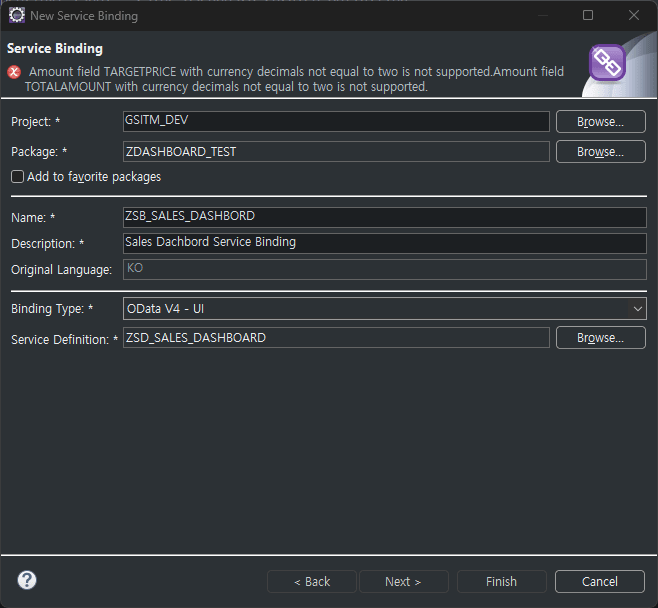Browse for the Package
The height and width of the screenshot is (608, 658).
[x=601, y=151]
